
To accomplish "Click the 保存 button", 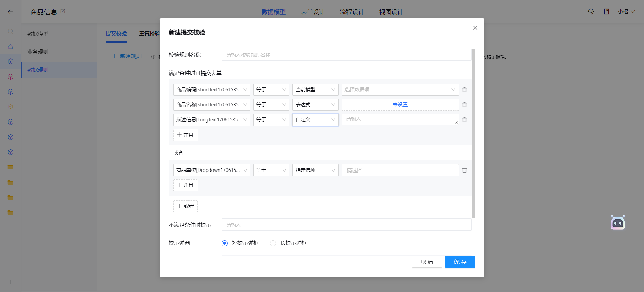I will point(460,262).
